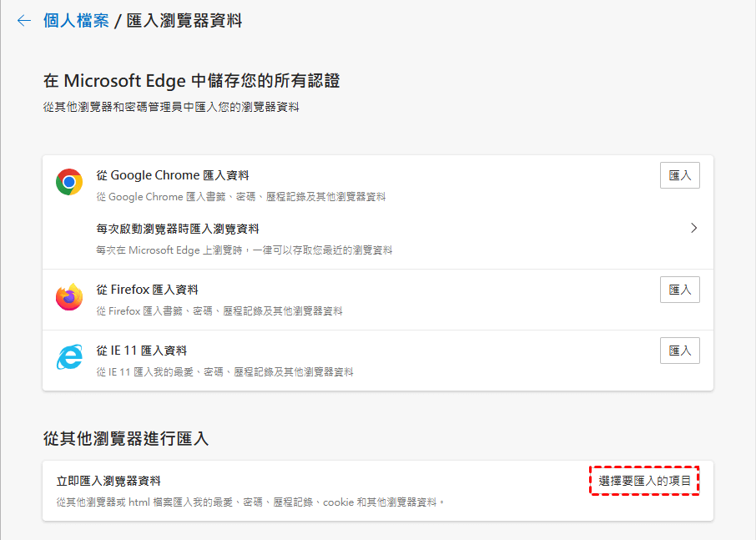Viewport: 756px width, 540px height.
Task: Open 每次啟動瀏覽器時匯入瀏覽資料 row
Action: (378, 239)
